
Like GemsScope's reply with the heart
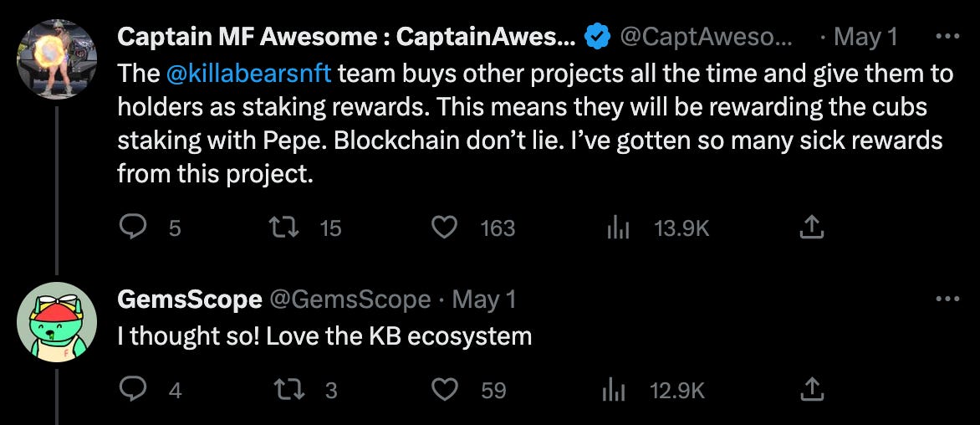(x=444, y=390)
